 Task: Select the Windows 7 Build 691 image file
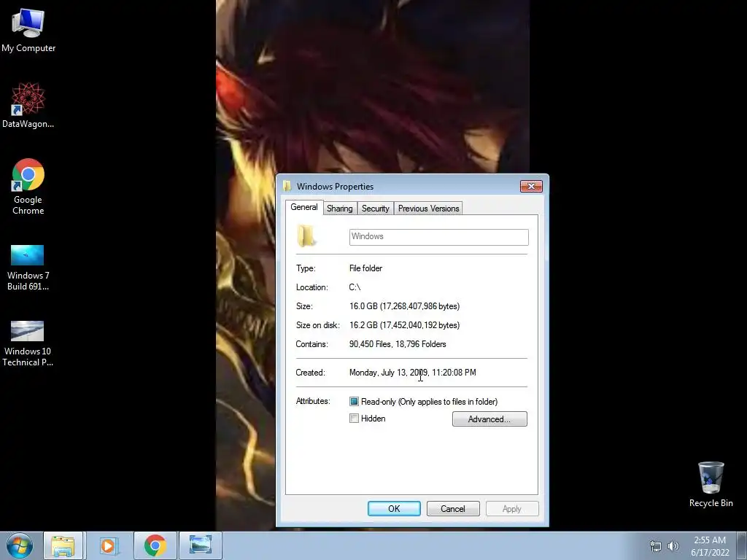[28, 268]
